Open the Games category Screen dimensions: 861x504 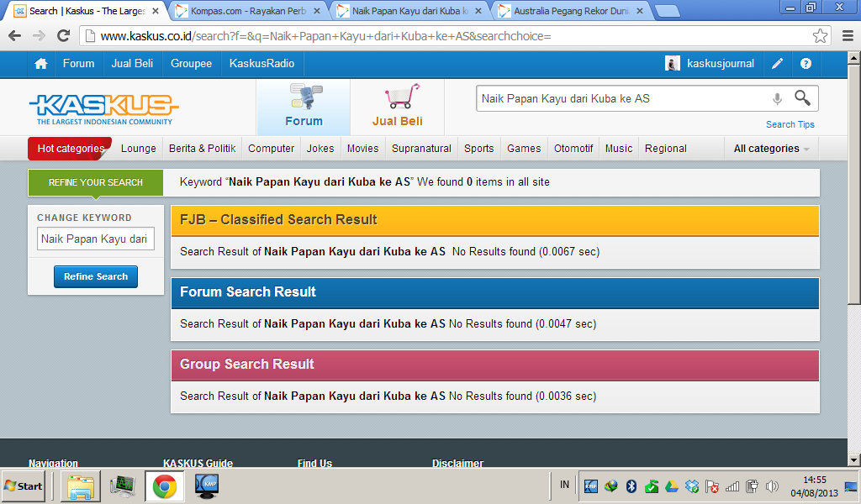(x=524, y=149)
